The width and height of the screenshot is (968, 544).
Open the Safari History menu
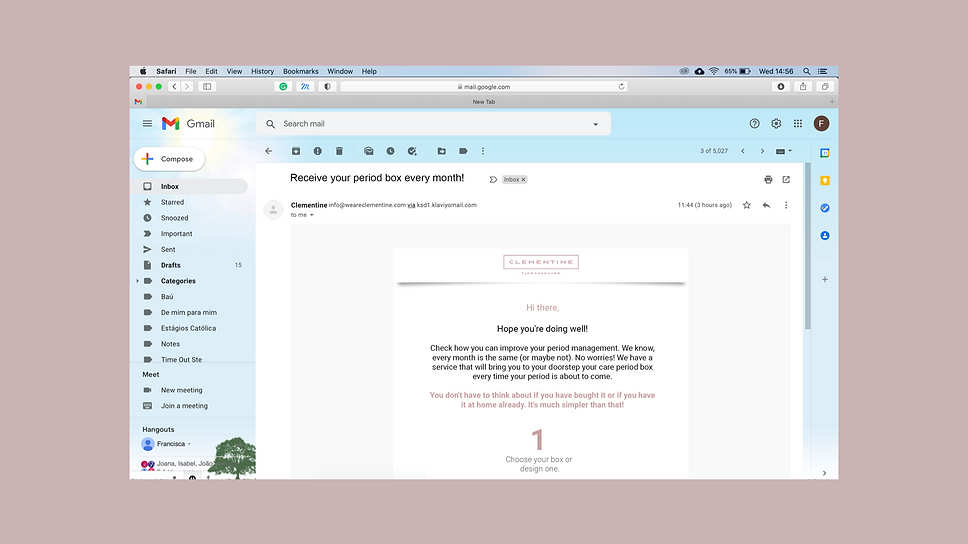point(262,71)
